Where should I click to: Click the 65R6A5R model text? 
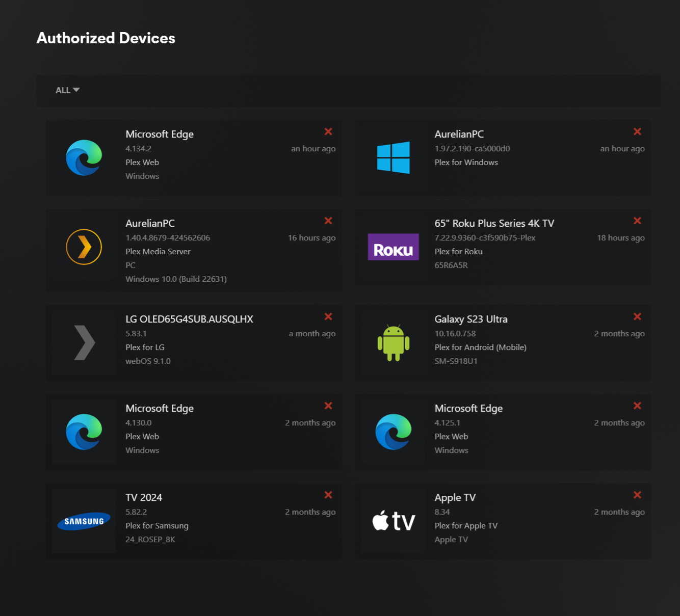click(451, 265)
